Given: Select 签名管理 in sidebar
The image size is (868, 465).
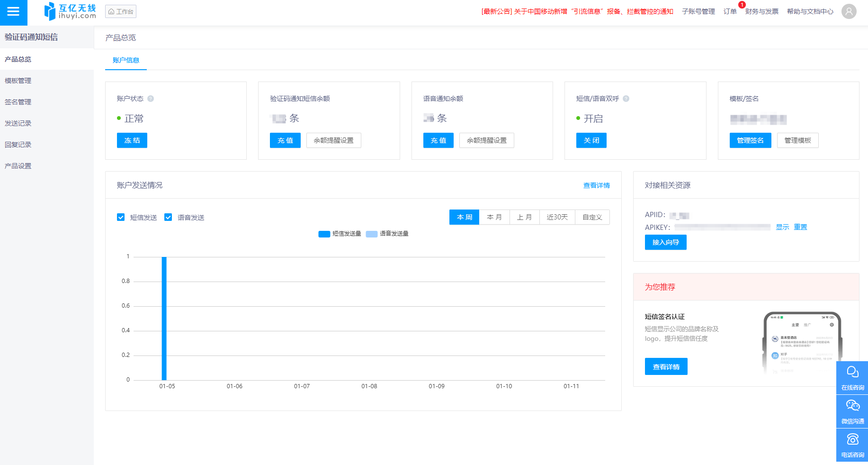Looking at the screenshot, I should (47, 102).
